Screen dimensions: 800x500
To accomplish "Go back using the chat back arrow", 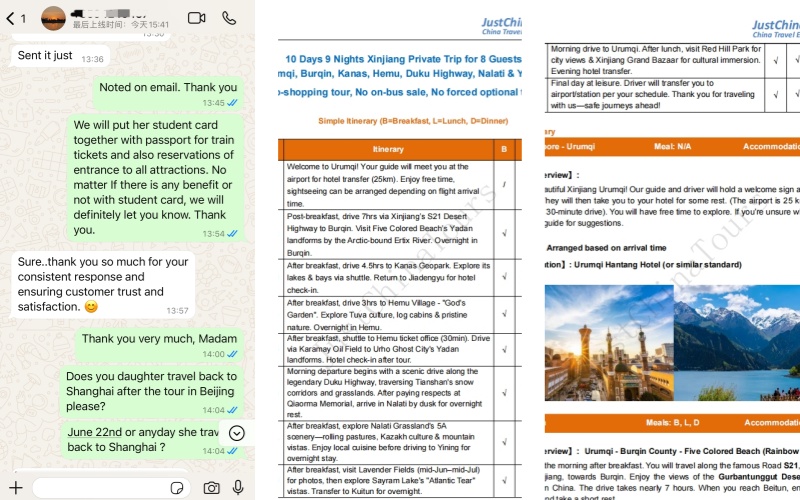I will click(x=10, y=19).
